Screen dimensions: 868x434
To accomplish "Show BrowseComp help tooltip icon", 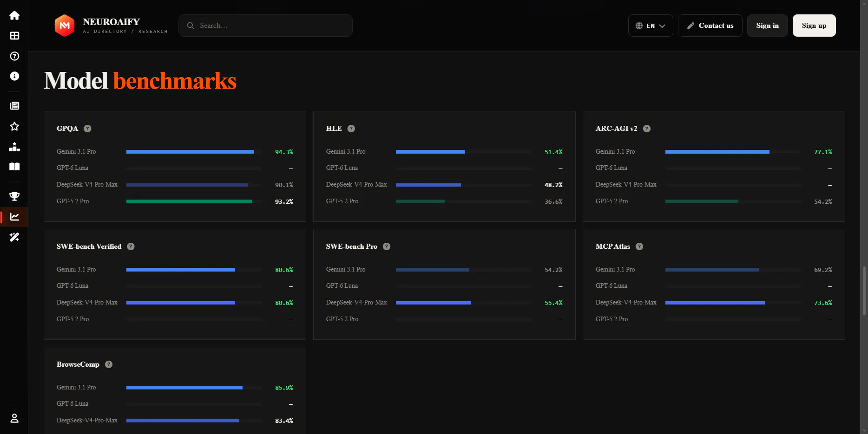I will click(109, 364).
